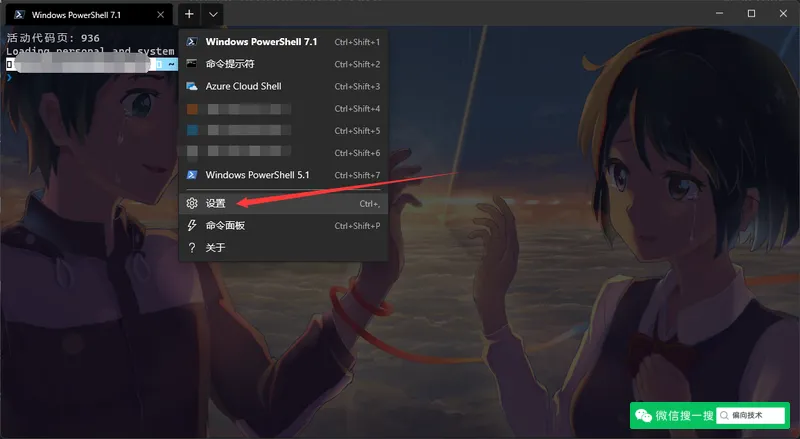Click the gear icon beside 设置
This screenshot has height=439, width=800.
[192, 203]
